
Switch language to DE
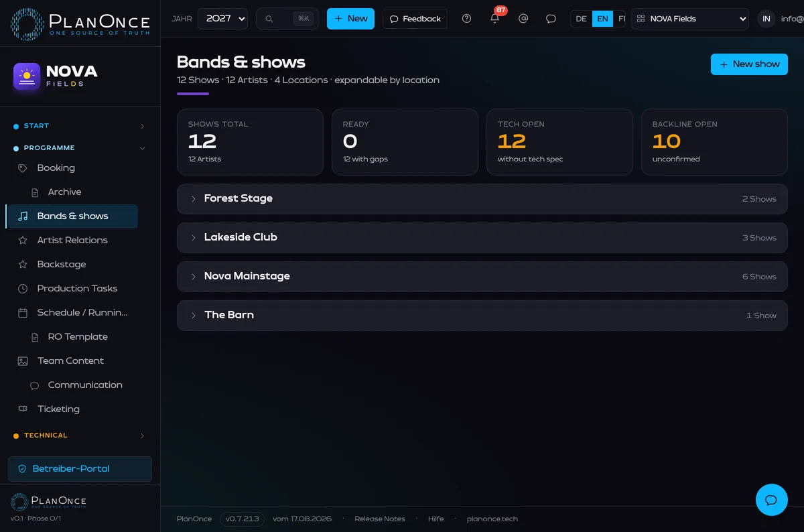pos(581,19)
